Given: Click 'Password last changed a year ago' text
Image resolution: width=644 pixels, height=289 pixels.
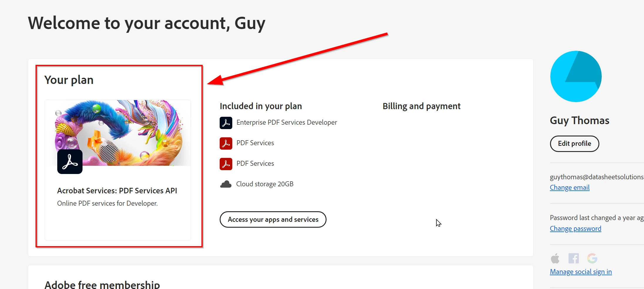Looking at the screenshot, I should pos(597,218).
